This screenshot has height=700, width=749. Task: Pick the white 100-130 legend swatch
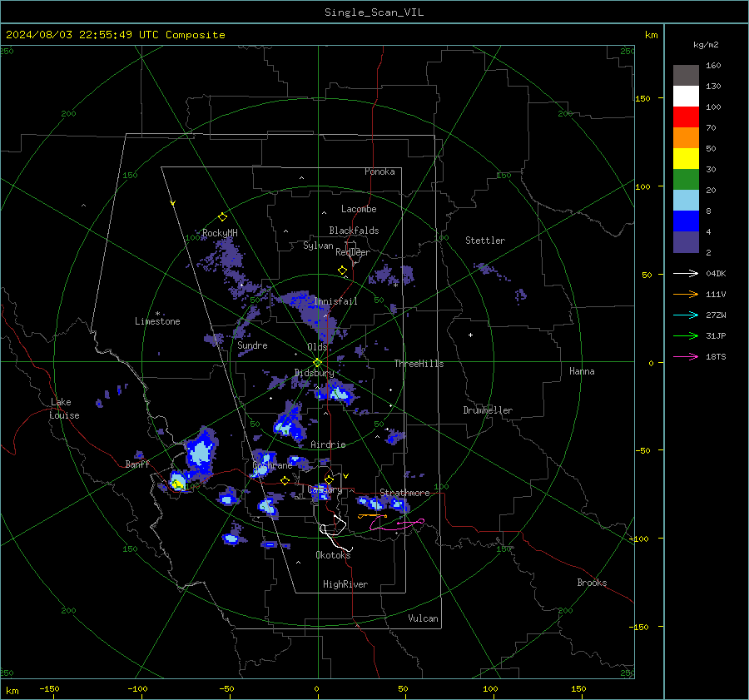[x=686, y=97]
